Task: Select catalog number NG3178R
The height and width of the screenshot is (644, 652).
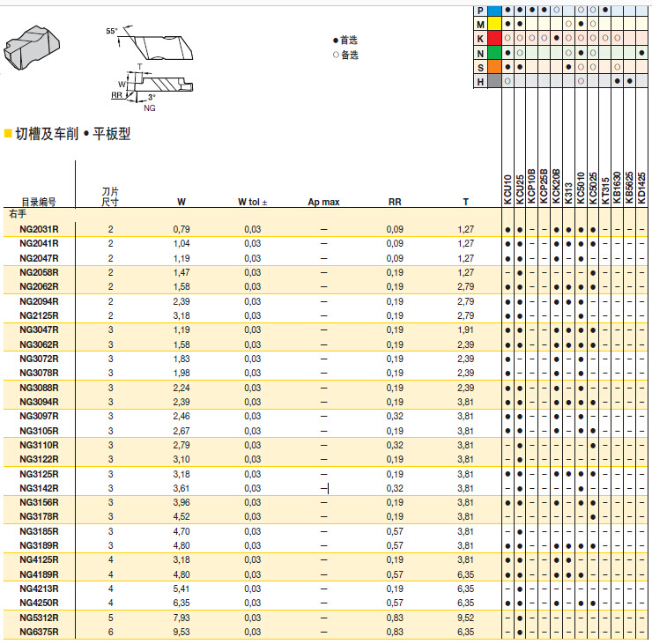Action: (39, 517)
